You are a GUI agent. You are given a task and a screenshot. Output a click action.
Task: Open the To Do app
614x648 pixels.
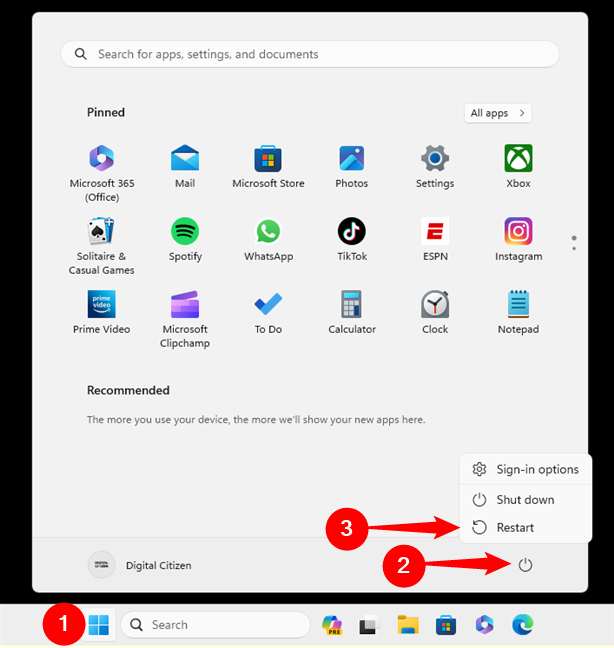point(268,312)
